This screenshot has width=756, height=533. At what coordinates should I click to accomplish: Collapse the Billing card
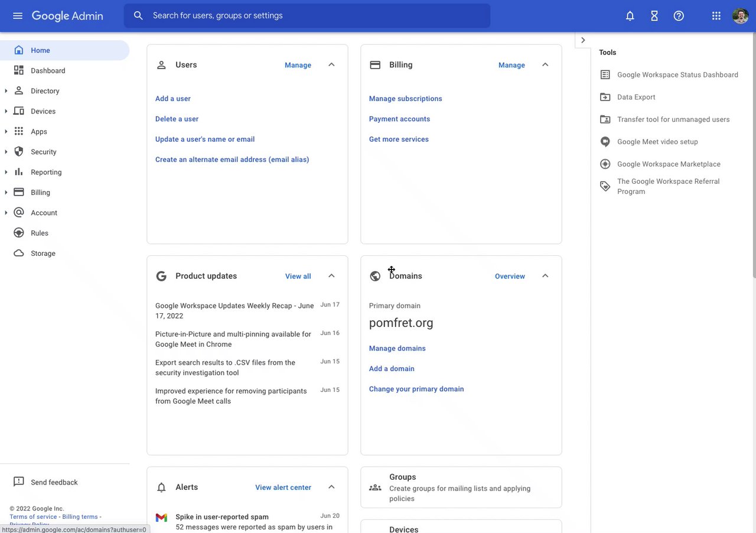(545, 65)
